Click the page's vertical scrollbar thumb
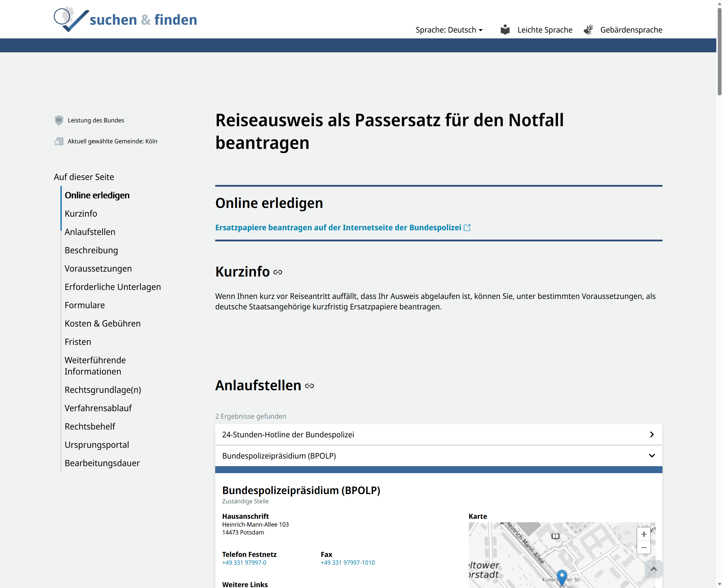Image resolution: width=723 pixels, height=588 pixels. tap(719, 51)
